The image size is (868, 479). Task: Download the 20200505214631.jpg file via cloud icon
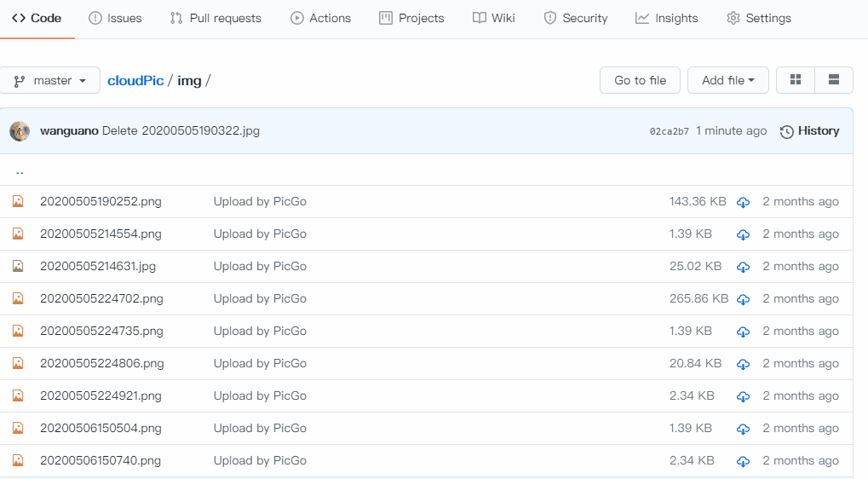[743, 267]
